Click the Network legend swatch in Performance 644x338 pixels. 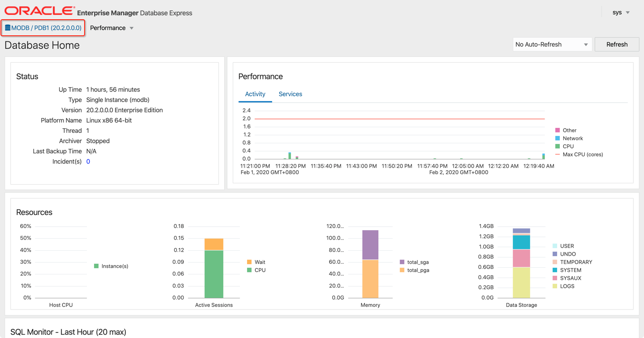(x=557, y=138)
